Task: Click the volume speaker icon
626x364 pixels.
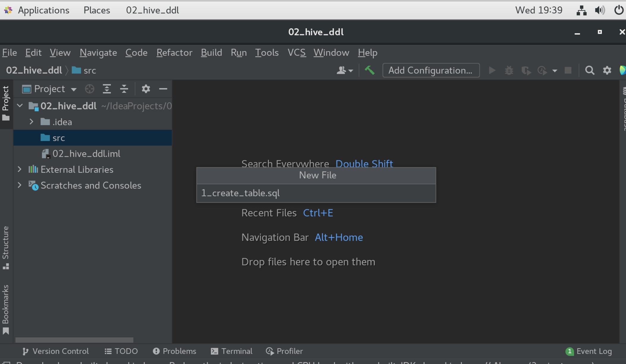Action: 600,10
